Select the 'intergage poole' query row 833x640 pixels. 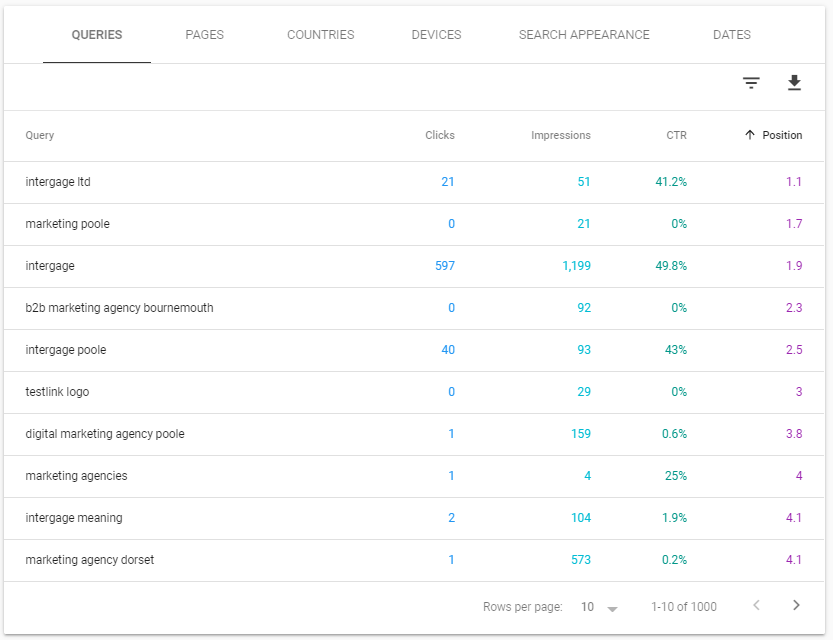point(414,350)
